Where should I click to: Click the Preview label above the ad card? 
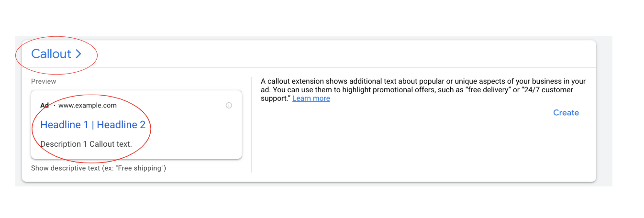coord(44,81)
